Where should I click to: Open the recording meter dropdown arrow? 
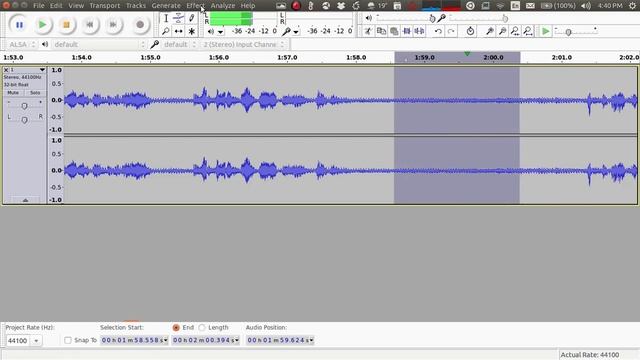(x=296, y=32)
